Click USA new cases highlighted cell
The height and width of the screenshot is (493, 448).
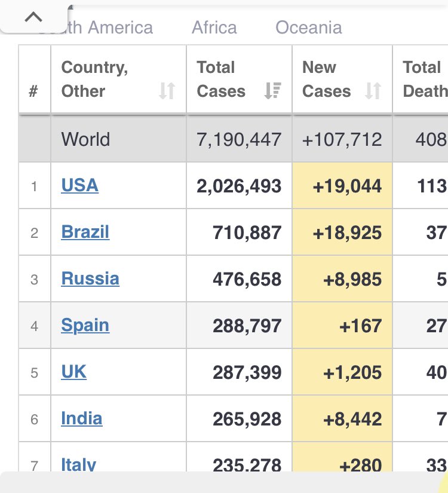click(x=342, y=185)
